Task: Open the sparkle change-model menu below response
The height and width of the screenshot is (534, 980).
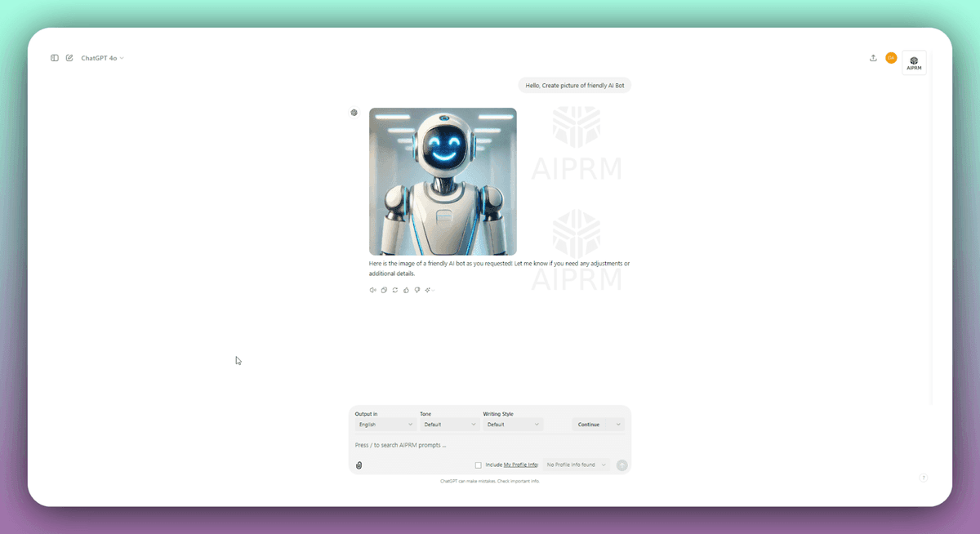Action: pyautogui.click(x=429, y=290)
